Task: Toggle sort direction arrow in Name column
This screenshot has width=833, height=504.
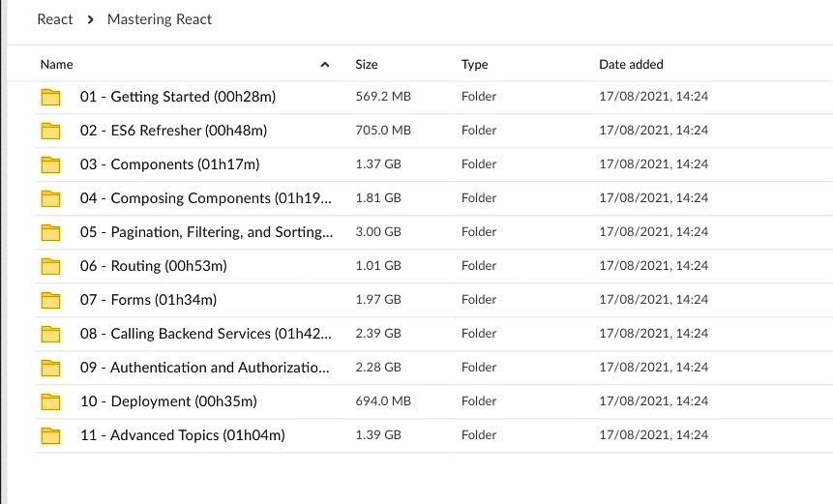Action: (325, 65)
